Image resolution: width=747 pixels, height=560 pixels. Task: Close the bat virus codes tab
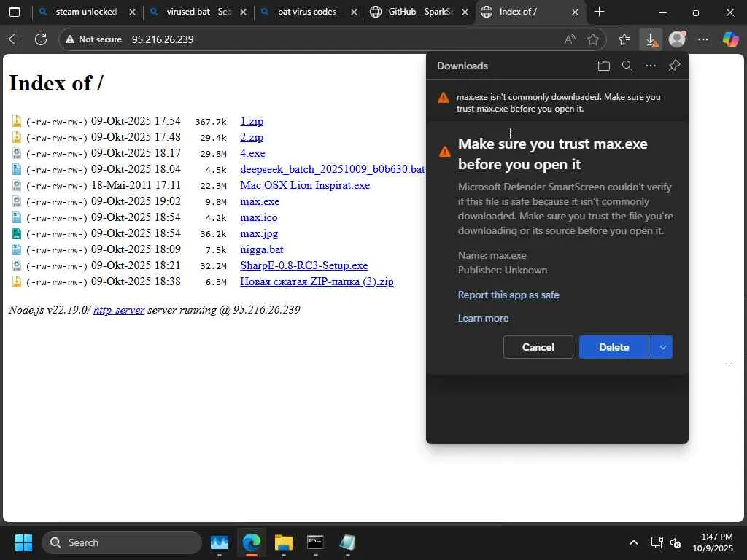click(354, 12)
